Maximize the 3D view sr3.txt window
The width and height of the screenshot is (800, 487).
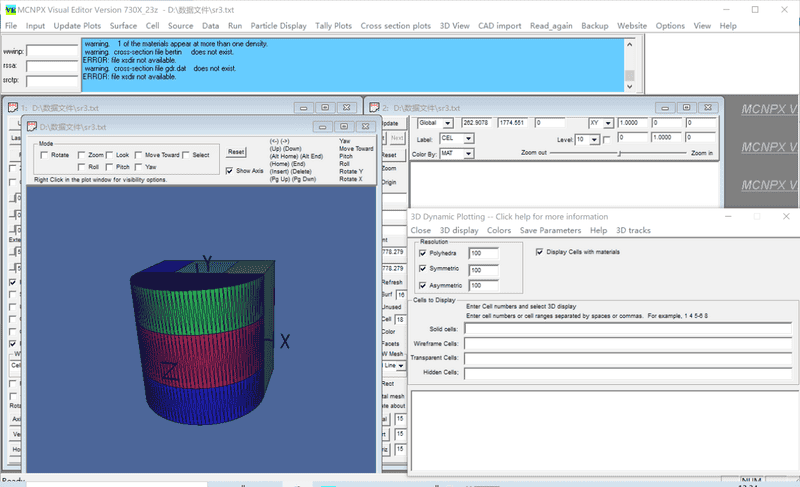coord(344,127)
